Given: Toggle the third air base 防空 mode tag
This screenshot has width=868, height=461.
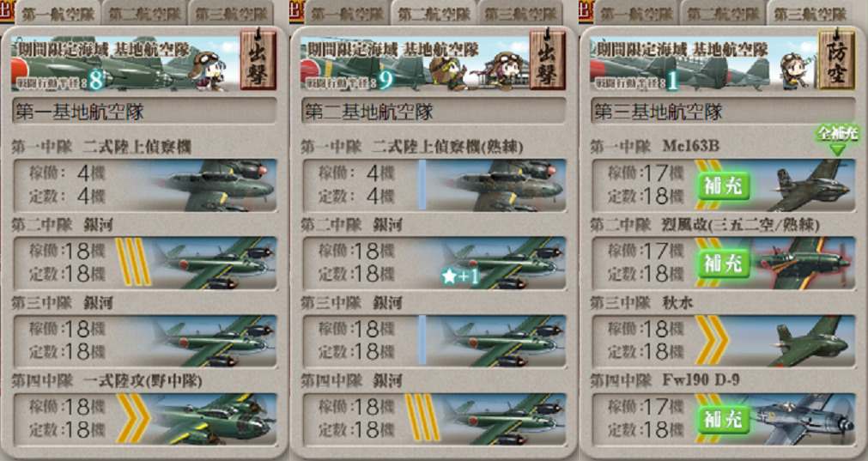Looking at the screenshot, I should [x=836, y=60].
